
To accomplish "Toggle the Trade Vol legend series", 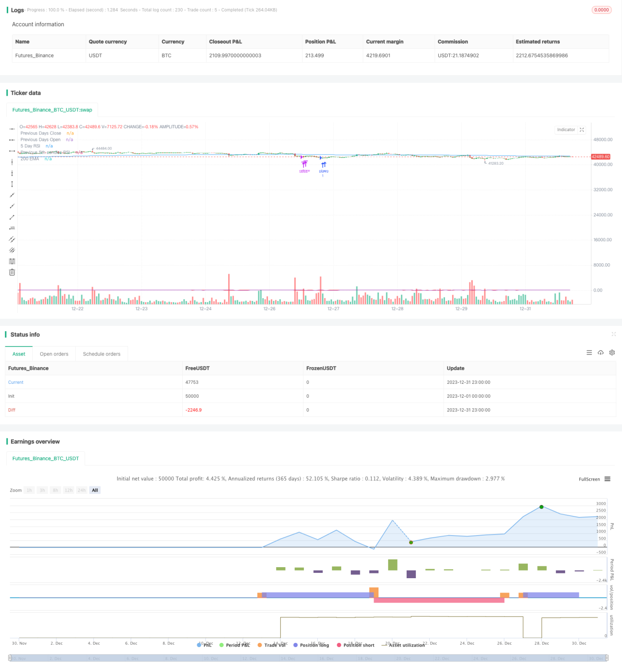I will tap(271, 645).
